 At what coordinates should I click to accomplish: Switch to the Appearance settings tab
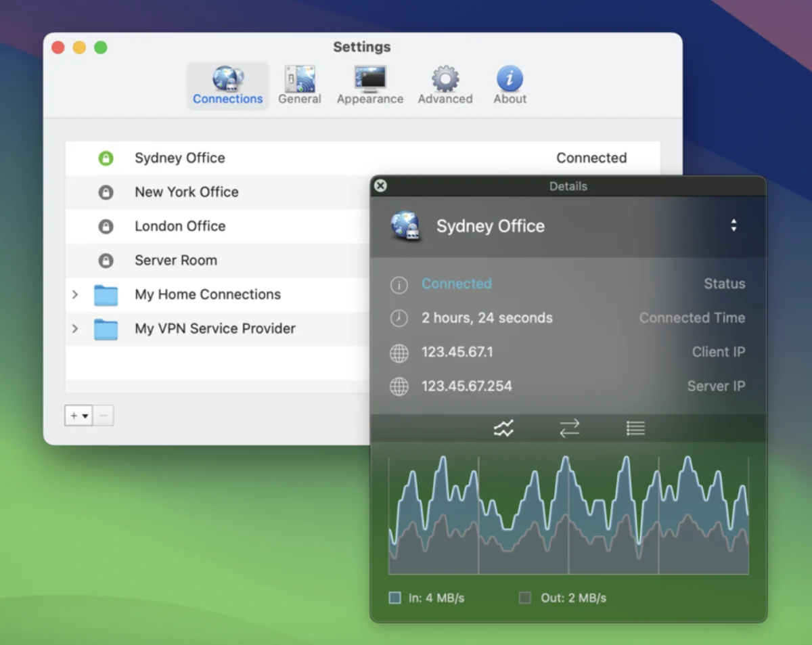[x=370, y=86]
